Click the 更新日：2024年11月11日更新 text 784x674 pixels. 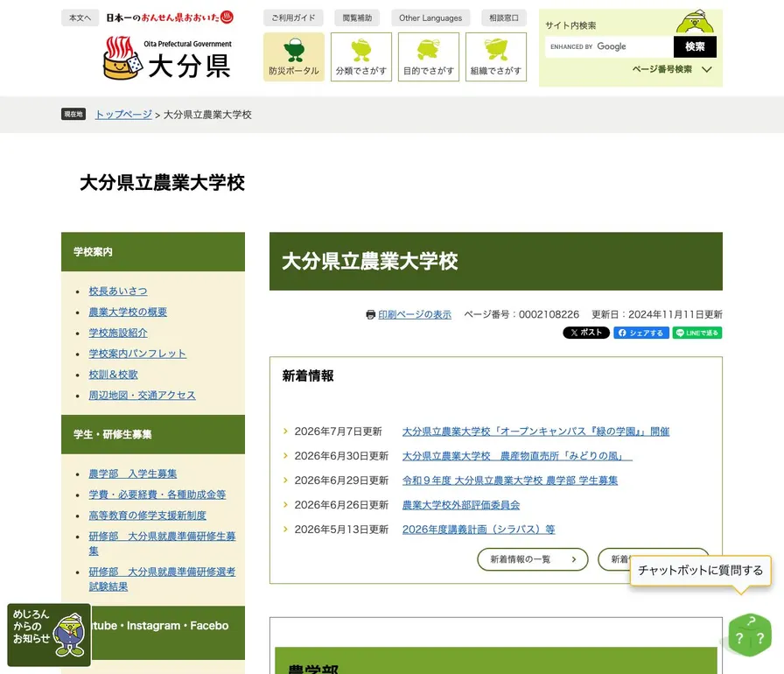click(x=657, y=314)
